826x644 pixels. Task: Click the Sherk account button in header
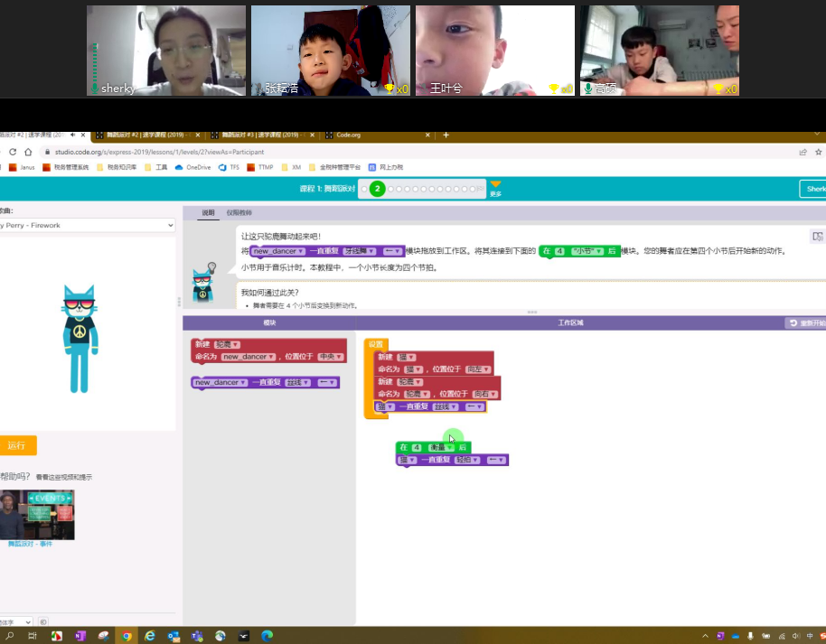812,189
